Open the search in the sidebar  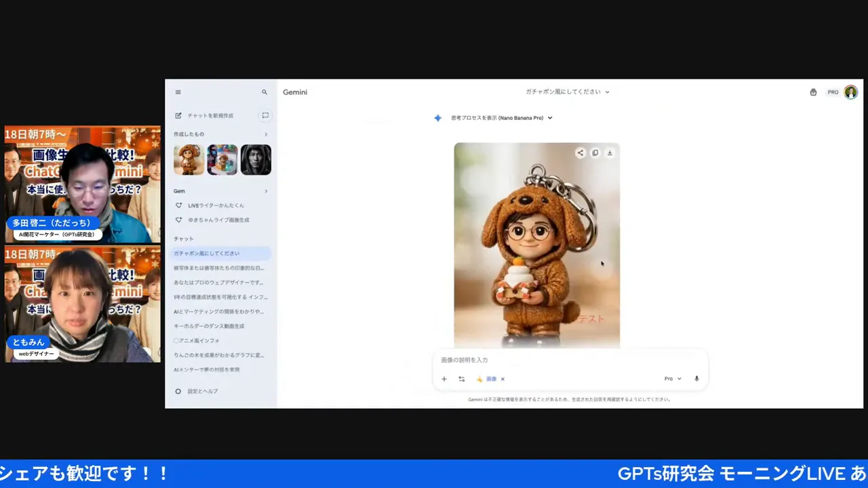264,92
